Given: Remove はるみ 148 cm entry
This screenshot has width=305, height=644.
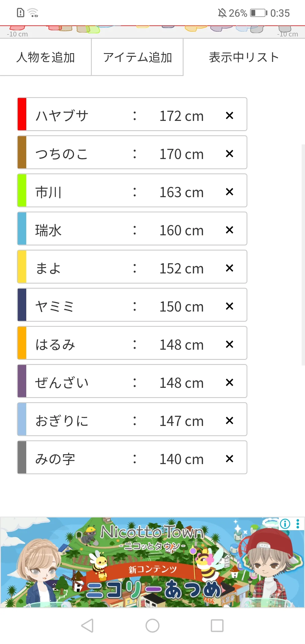Looking at the screenshot, I should (x=230, y=344).
